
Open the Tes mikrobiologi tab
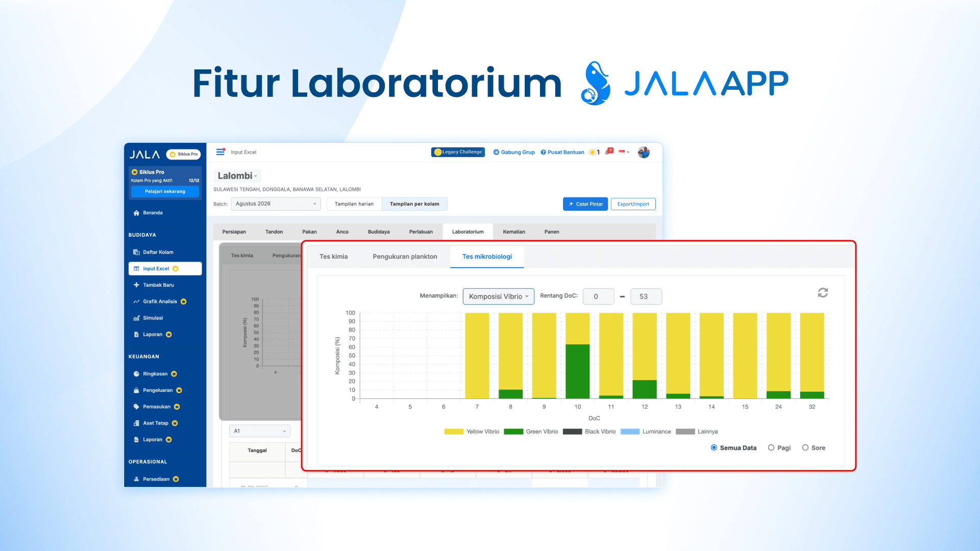click(x=487, y=257)
